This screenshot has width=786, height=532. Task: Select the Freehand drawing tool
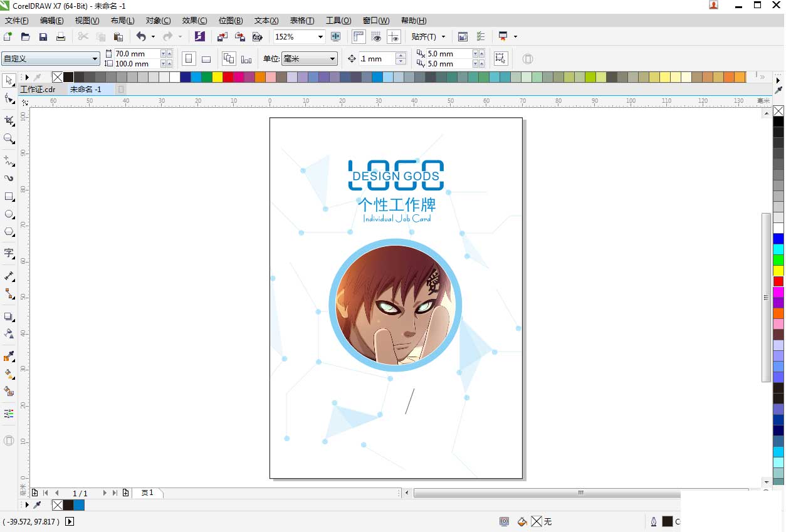tap(9, 160)
